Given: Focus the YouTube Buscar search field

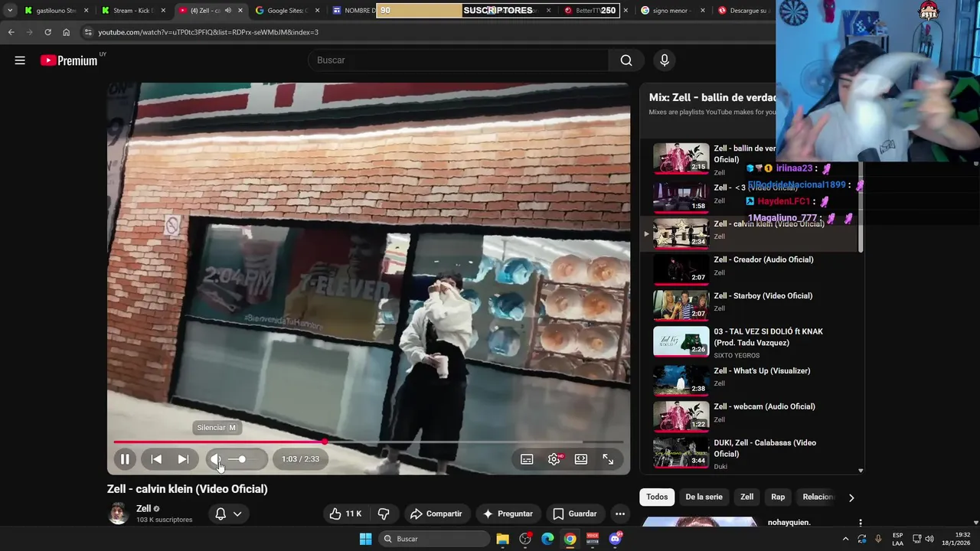Looking at the screenshot, I should 458,60.
